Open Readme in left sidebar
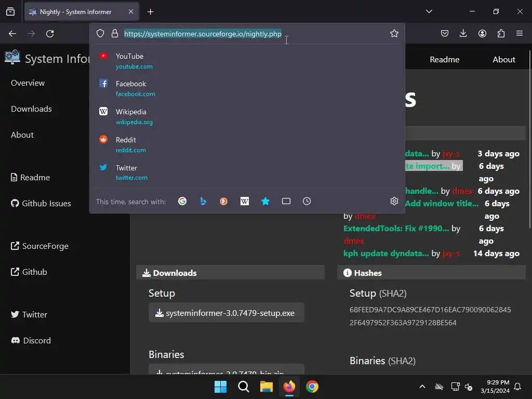Image resolution: width=532 pixels, height=399 pixels. [x=30, y=178]
